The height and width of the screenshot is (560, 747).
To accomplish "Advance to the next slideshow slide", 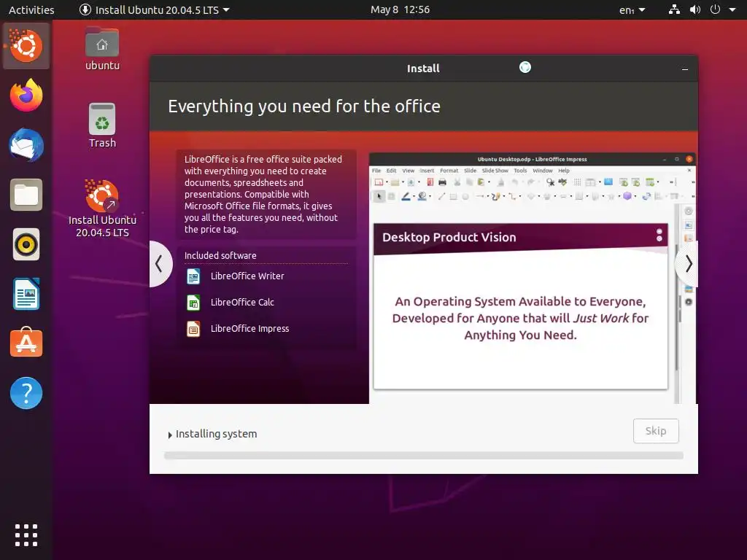I will coord(688,263).
